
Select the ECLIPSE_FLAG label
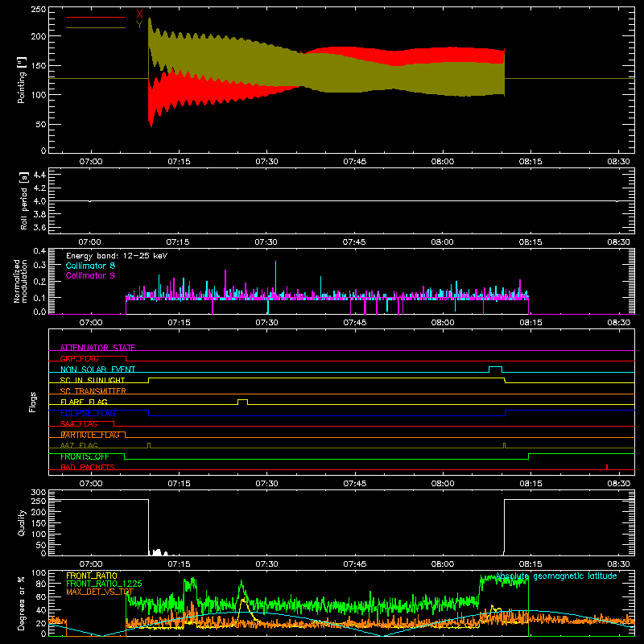point(88,413)
